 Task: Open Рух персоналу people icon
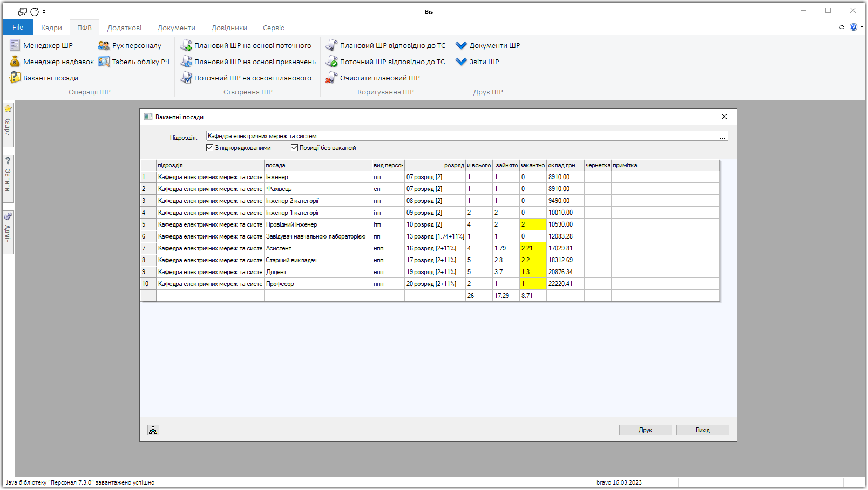[104, 45]
